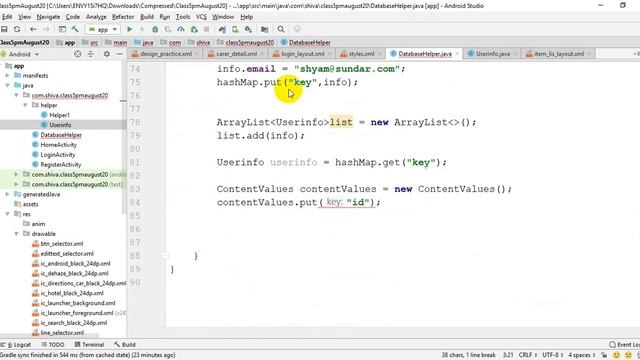640x360 pixels.
Task: Click the cursor position 3:21 in status bar
Action: coord(508,355)
